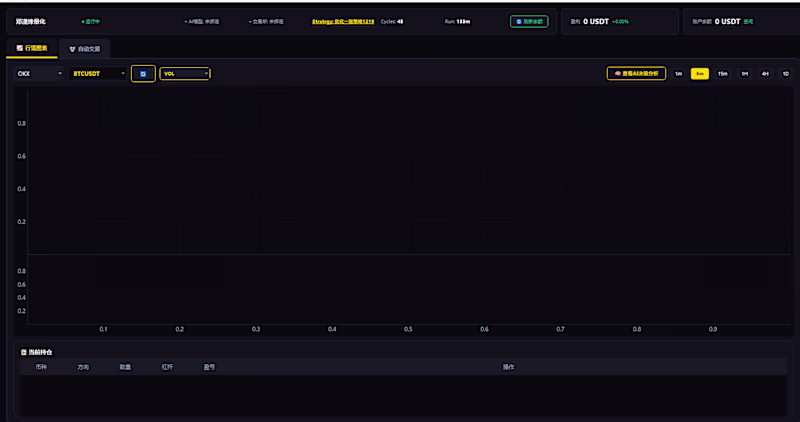Select the 1H timeframe
Viewport: 800px width, 422px height.
pos(744,73)
